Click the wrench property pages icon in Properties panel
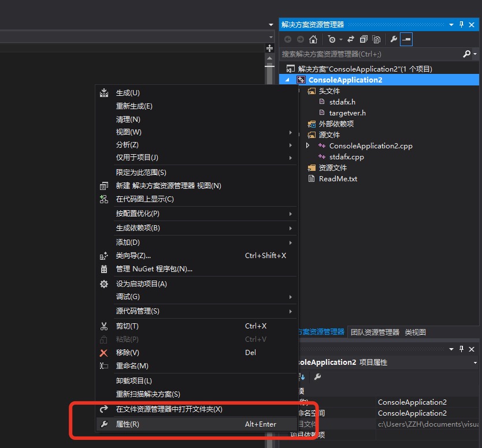 [x=317, y=377]
